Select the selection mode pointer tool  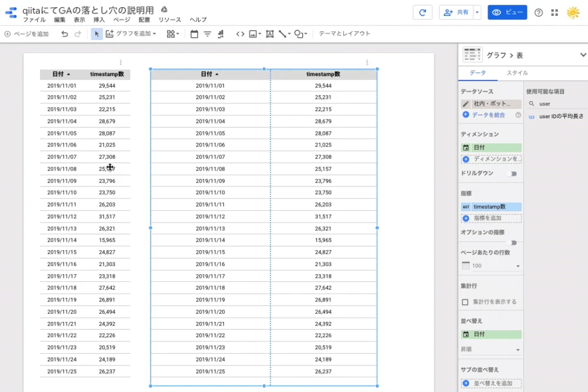pyautogui.click(x=97, y=34)
